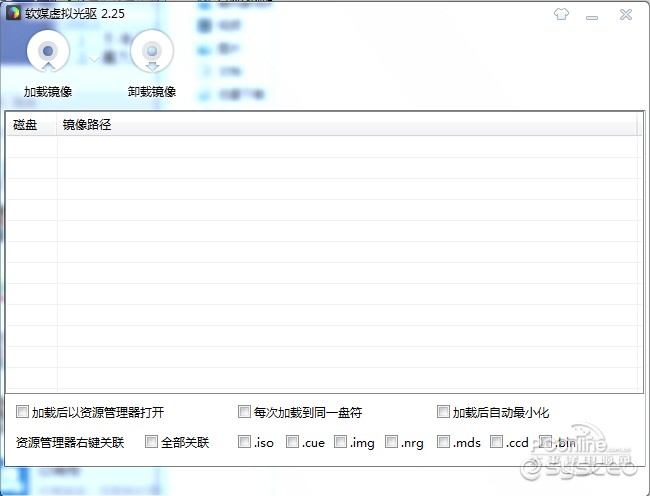Screen dimensions: 650x496
Task: Open the skin (shirt) icon in title bar
Action: pos(561,15)
